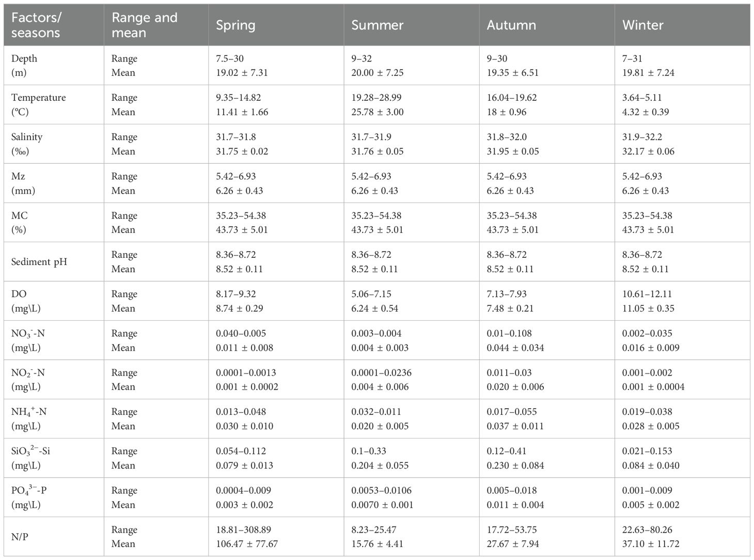
Task: Click Winter depth range 7–31
Action: click(632, 58)
